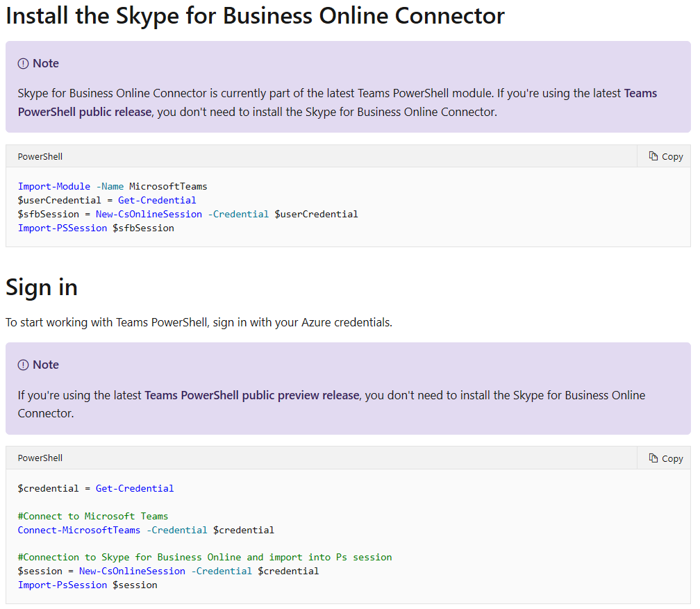Click the '$credential = Get-Credential' line
The image size is (700, 609).
pyautogui.click(x=96, y=488)
